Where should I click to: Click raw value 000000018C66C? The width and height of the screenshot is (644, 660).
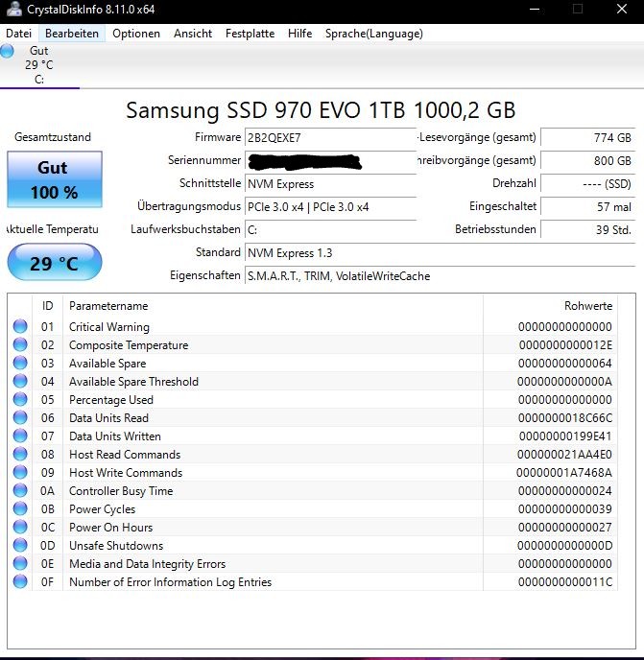(x=565, y=418)
